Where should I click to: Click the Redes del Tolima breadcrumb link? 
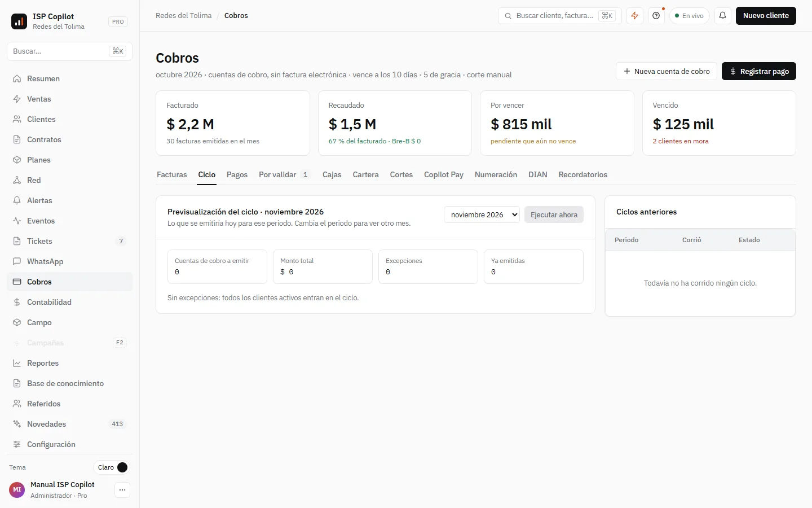[x=184, y=16]
